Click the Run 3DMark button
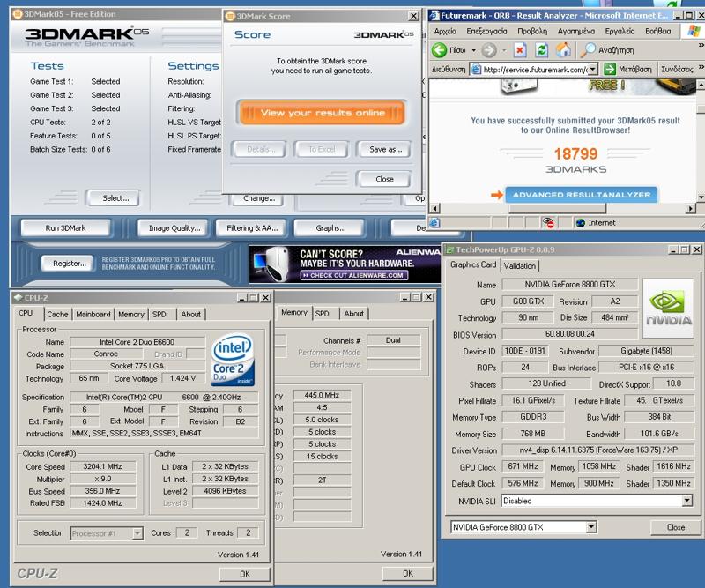The height and width of the screenshot is (588, 705). tap(65, 228)
